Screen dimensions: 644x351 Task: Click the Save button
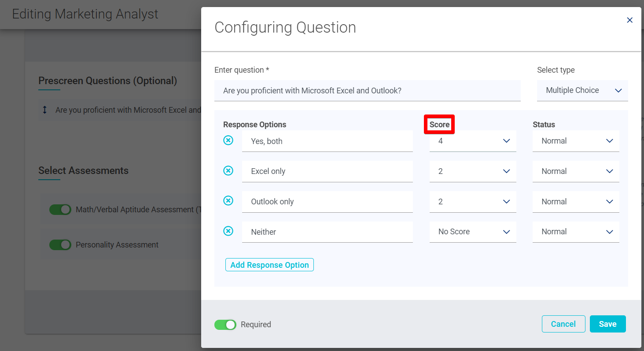pyautogui.click(x=607, y=324)
